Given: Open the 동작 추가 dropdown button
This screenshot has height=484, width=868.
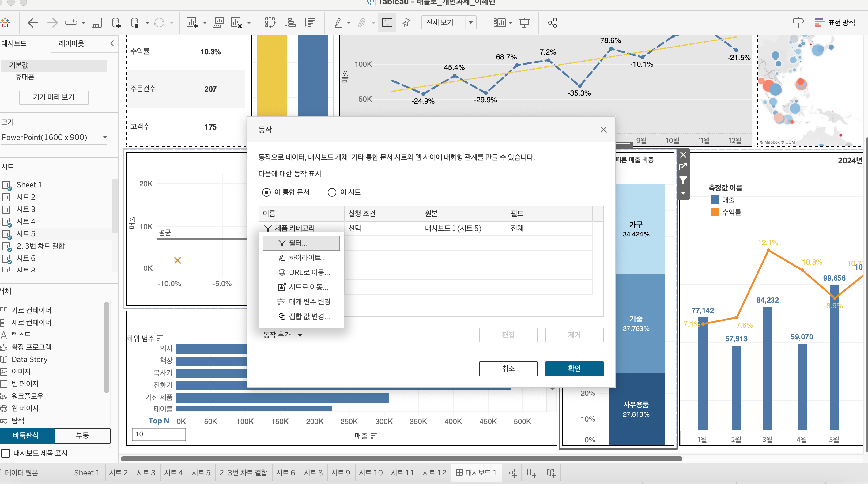Looking at the screenshot, I should pos(282,335).
